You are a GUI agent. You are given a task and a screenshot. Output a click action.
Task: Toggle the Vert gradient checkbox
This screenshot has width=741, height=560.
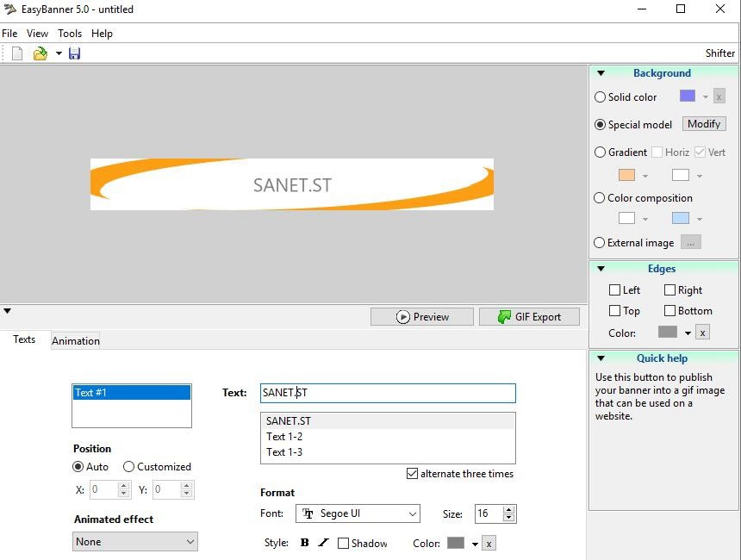click(700, 152)
